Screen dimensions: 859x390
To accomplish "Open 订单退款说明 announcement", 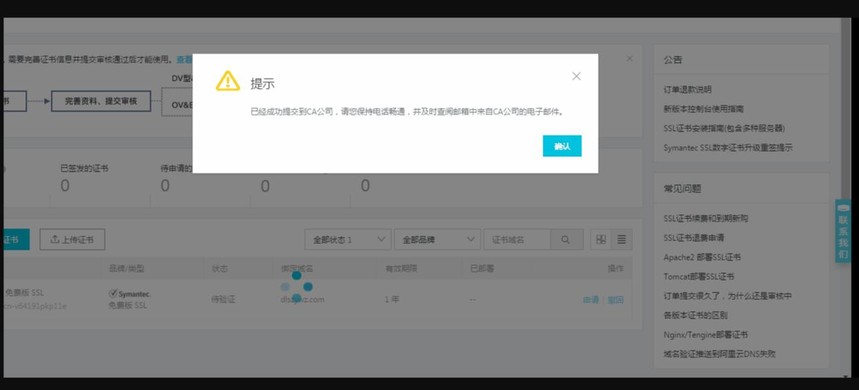I will click(688, 89).
